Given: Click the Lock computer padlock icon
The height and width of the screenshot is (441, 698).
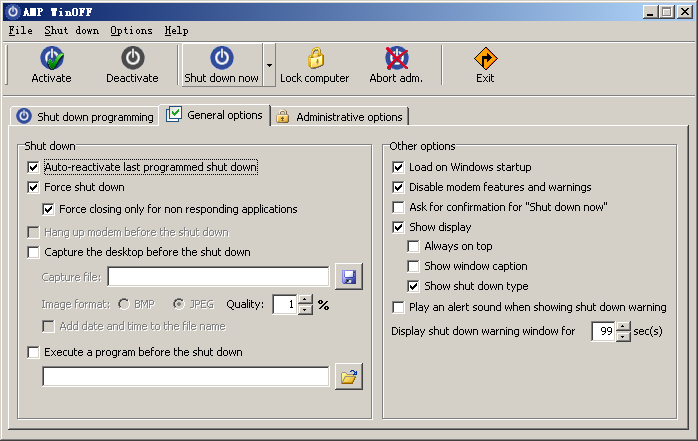Looking at the screenshot, I should (316, 58).
